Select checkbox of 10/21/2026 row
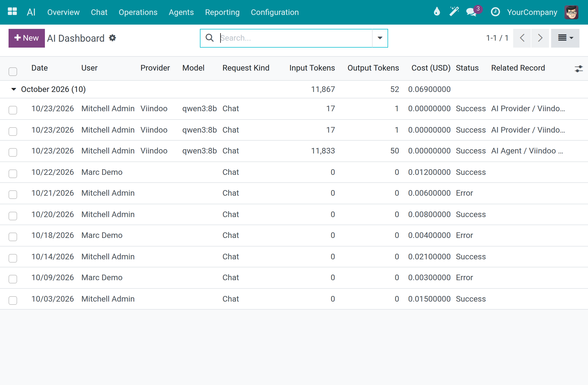The image size is (588, 385). pyautogui.click(x=13, y=194)
